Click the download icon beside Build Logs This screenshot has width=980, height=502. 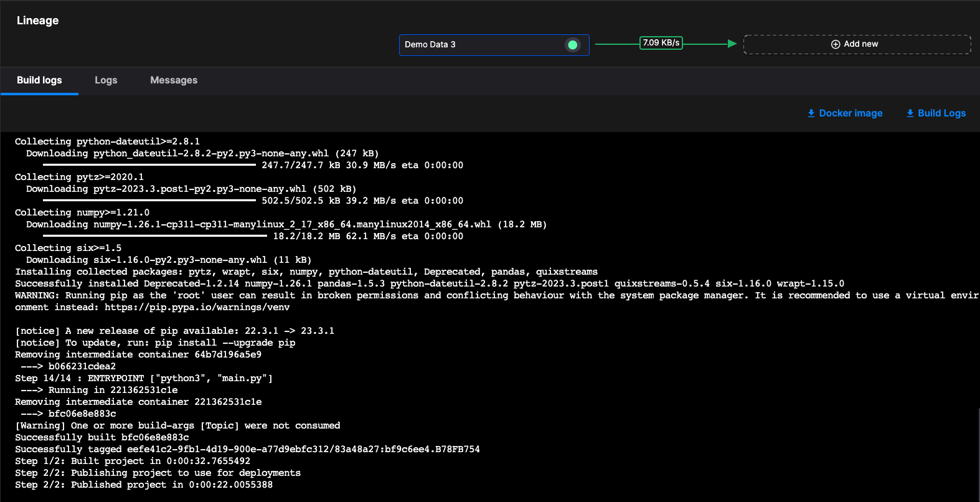pos(910,113)
